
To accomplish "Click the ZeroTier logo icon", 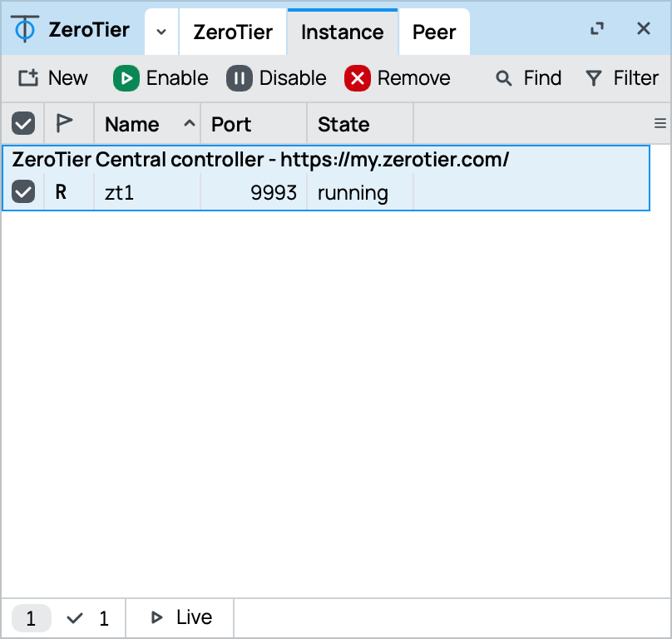I will [25, 29].
